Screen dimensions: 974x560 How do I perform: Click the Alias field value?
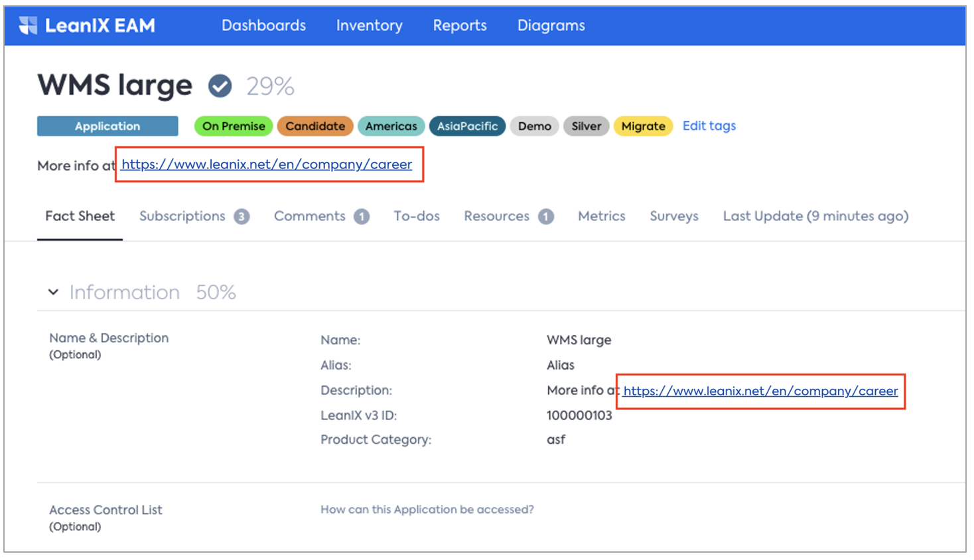[x=560, y=365]
